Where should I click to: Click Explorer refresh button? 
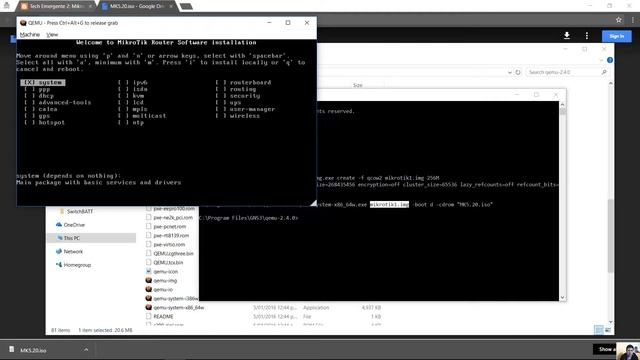coord(518,72)
